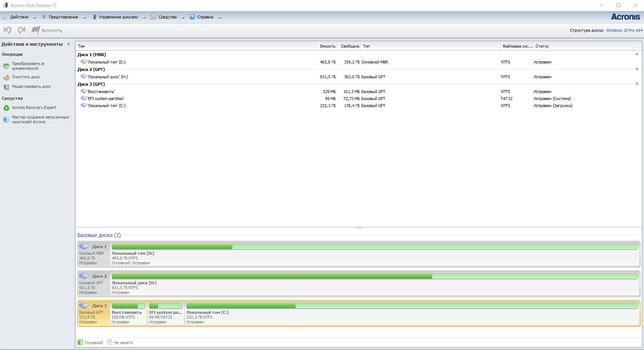The image size is (644, 350).
Task: Launch Acronis Recovery Expert link
Action: coord(34,107)
